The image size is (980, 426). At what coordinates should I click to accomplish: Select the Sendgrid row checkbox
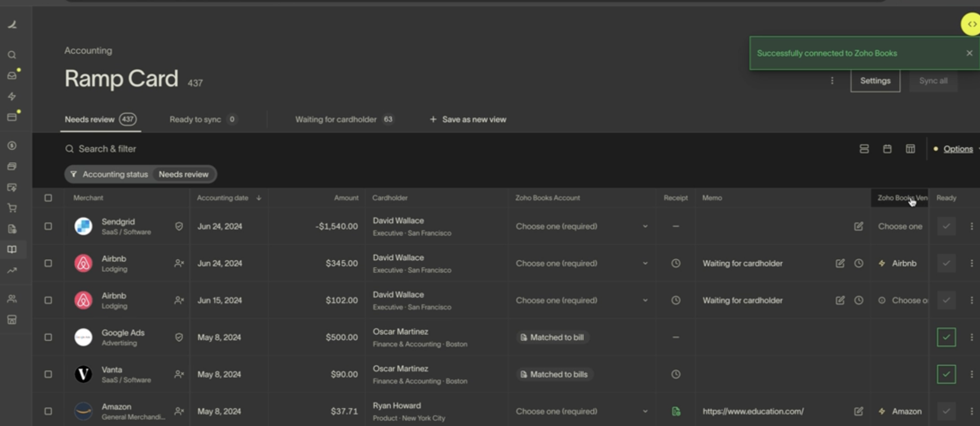(48, 226)
